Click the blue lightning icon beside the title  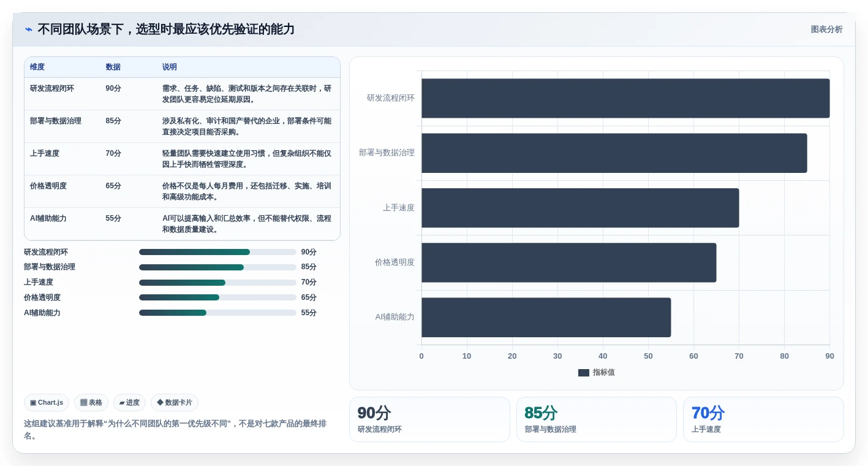[x=29, y=29]
